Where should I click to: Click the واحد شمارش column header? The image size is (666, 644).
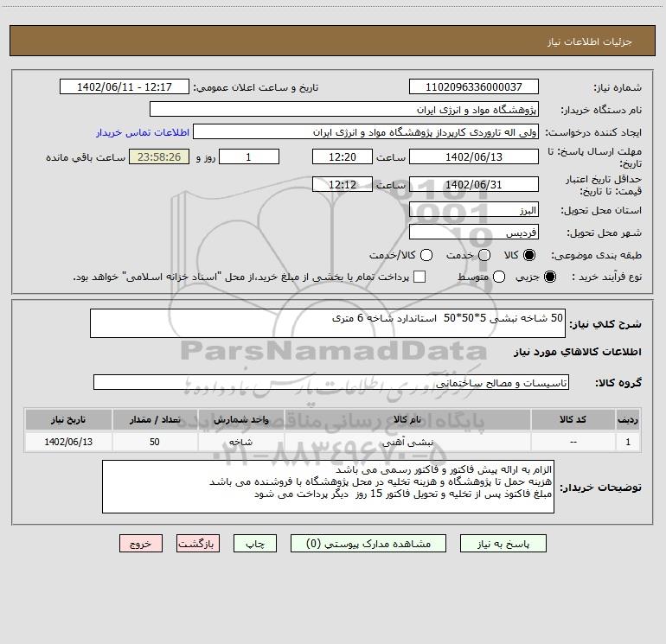pos(240,419)
